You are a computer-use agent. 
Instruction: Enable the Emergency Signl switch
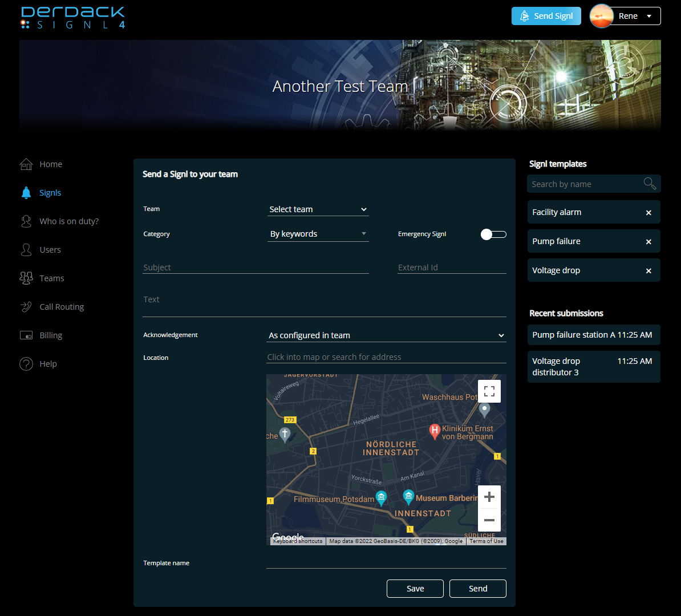pos(493,234)
